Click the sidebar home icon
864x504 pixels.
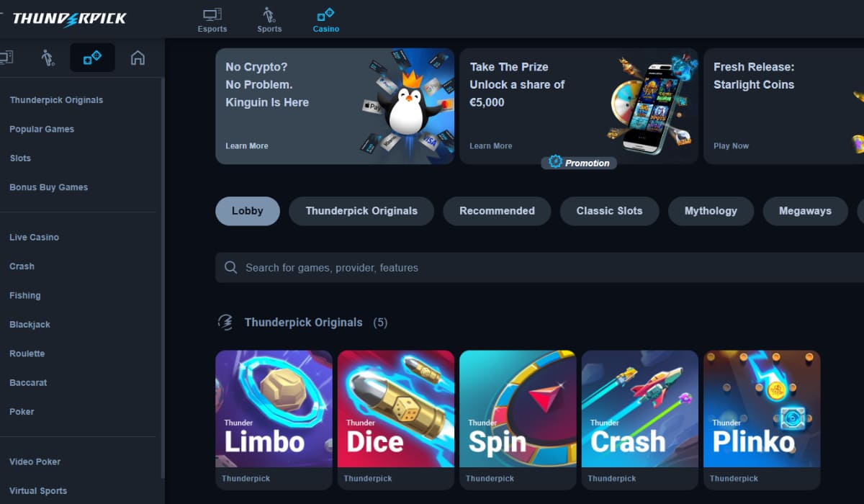pos(138,58)
